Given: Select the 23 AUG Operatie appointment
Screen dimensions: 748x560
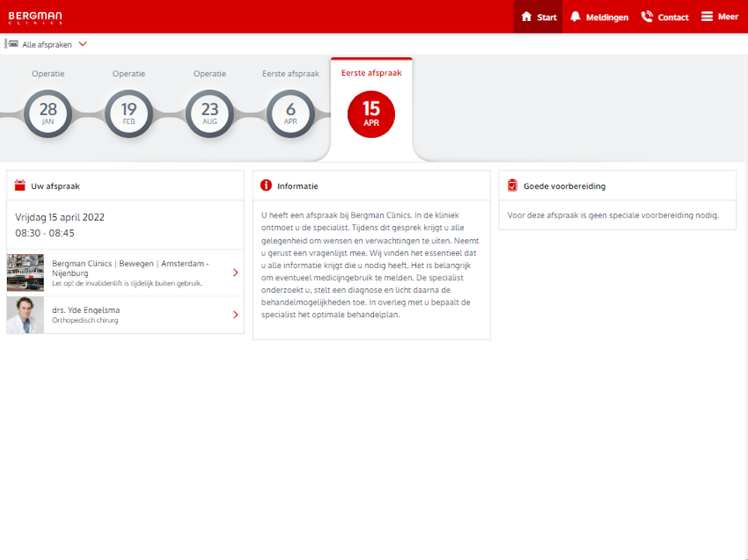Looking at the screenshot, I should (209, 114).
